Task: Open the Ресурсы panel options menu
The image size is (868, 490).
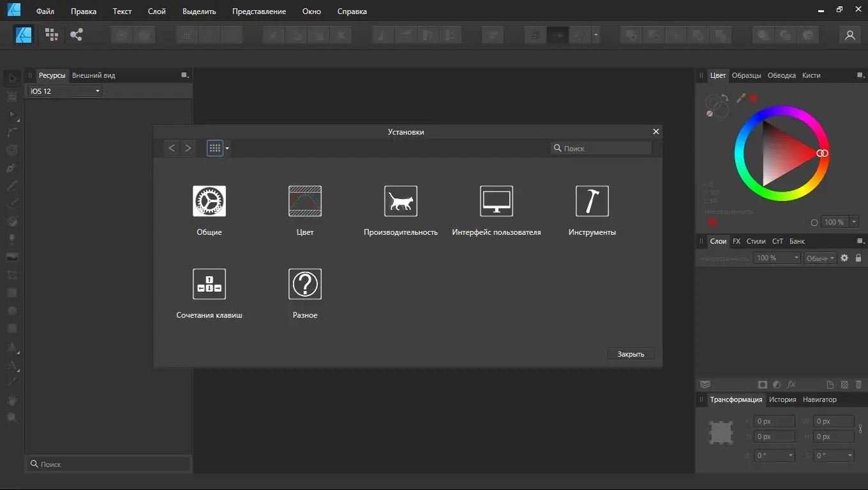Action: [184, 75]
